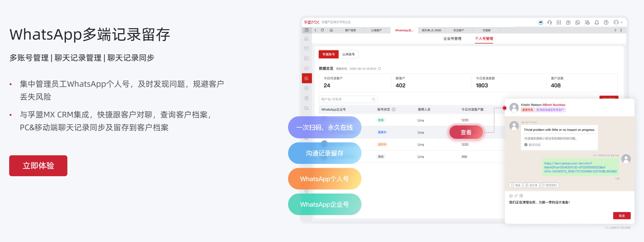The image size is (644, 242).
Task: Open the 关注客户 tab
Action: pos(459,30)
